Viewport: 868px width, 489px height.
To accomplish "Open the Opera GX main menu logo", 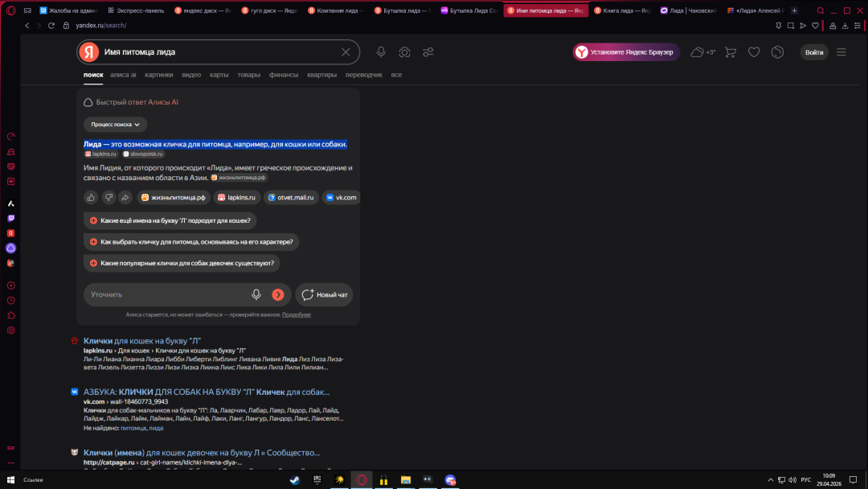I will 11,10.
